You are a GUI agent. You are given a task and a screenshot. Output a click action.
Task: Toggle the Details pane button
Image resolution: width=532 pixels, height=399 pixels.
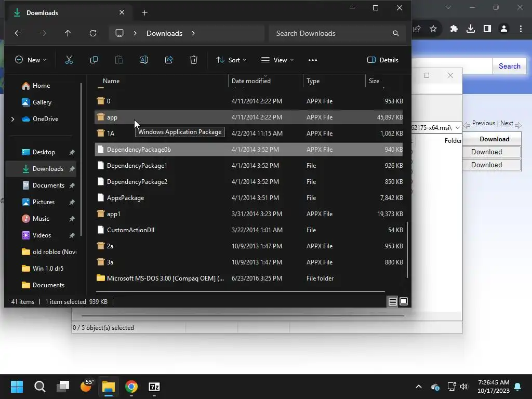pyautogui.click(x=383, y=60)
